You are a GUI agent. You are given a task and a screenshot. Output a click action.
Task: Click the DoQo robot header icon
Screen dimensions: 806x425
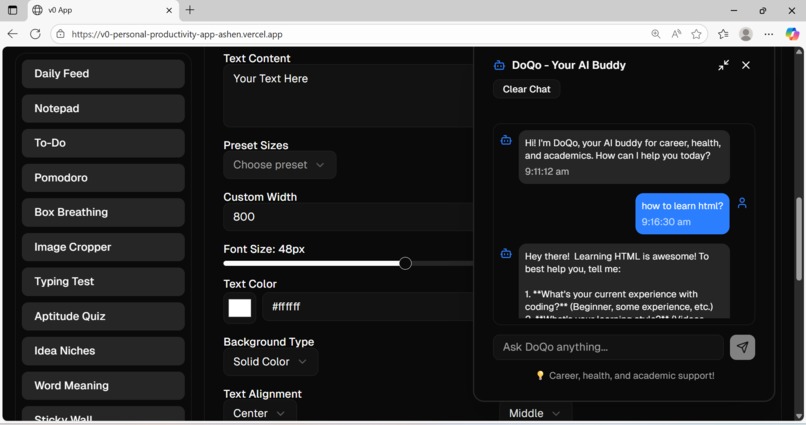[499, 65]
